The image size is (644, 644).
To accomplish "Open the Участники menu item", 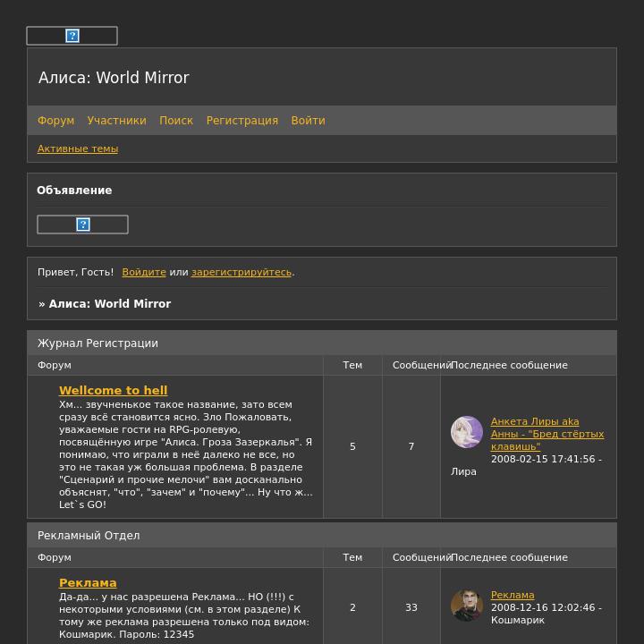I will 116,121.
